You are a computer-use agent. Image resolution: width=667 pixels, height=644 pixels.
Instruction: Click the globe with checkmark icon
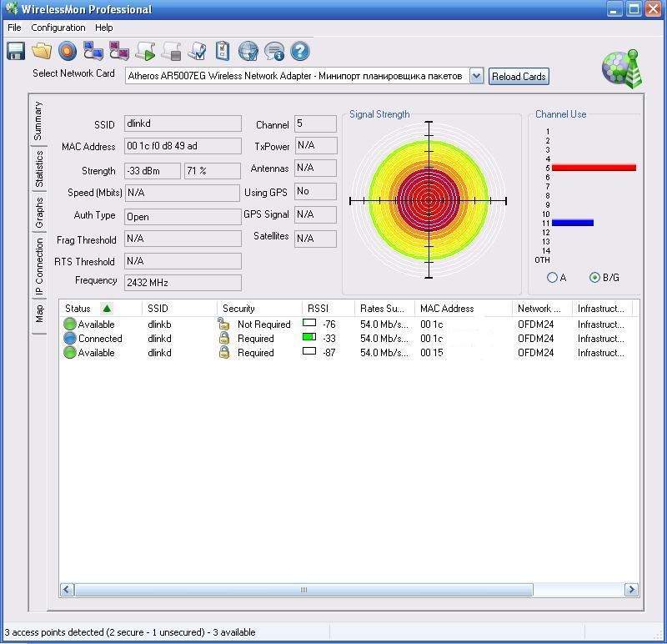[x=248, y=52]
